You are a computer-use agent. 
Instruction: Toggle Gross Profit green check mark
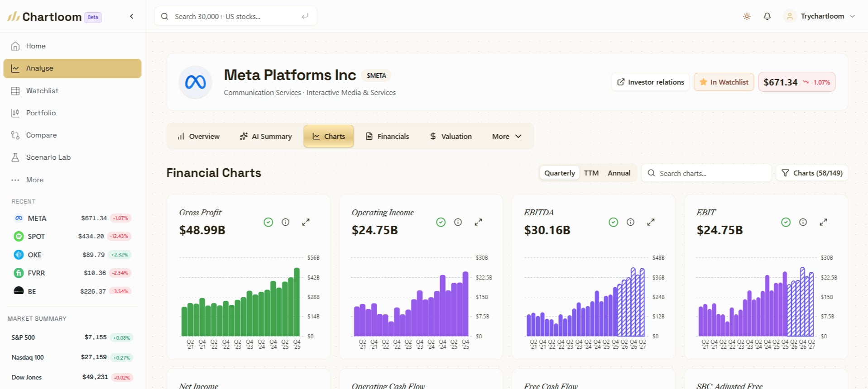pyautogui.click(x=269, y=222)
